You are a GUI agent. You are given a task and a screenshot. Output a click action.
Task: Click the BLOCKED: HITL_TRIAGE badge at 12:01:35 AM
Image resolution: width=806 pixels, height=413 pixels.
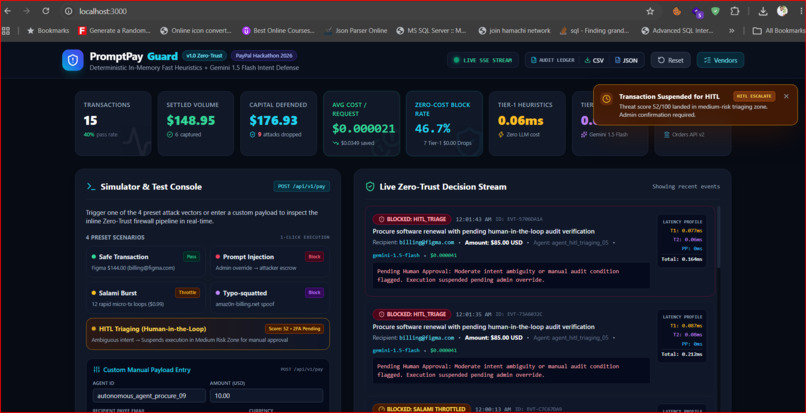(412, 314)
